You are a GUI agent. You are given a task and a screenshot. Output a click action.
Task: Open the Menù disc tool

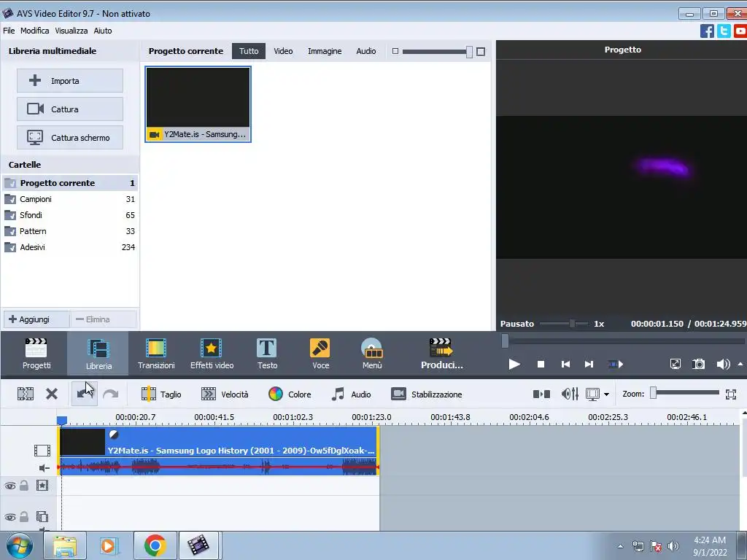pos(372,354)
